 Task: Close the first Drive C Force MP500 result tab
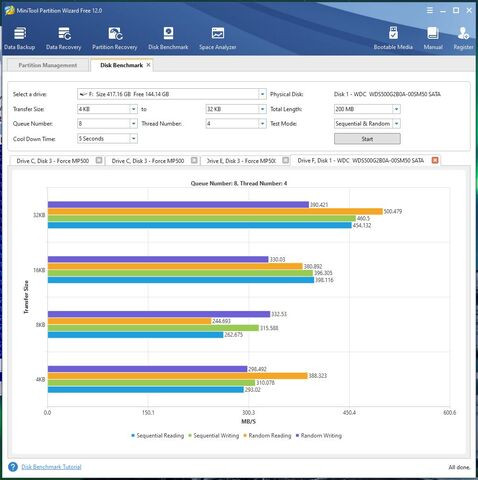99,160
